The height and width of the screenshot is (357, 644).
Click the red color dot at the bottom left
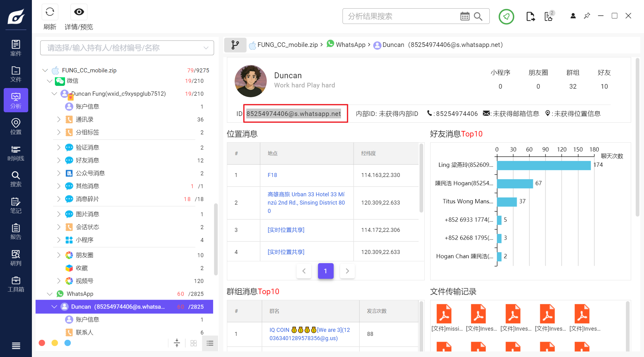point(42,343)
